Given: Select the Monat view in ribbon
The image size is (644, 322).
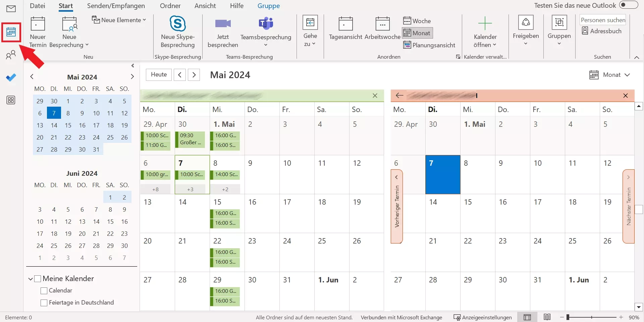Looking at the screenshot, I should [417, 33].
